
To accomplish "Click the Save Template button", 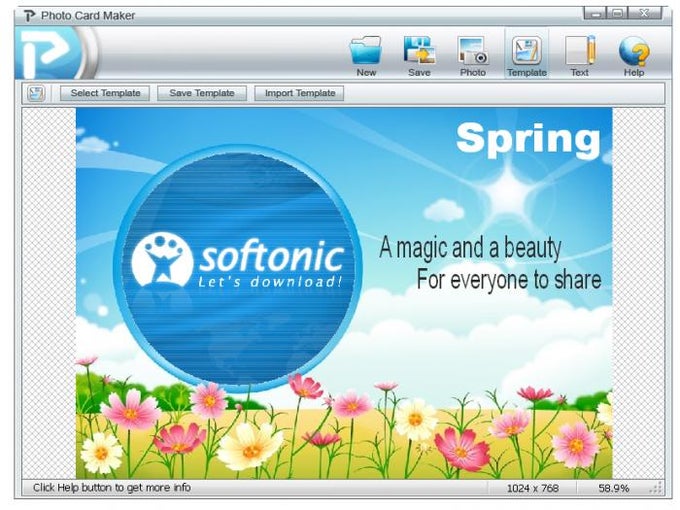I will [202, 93].
